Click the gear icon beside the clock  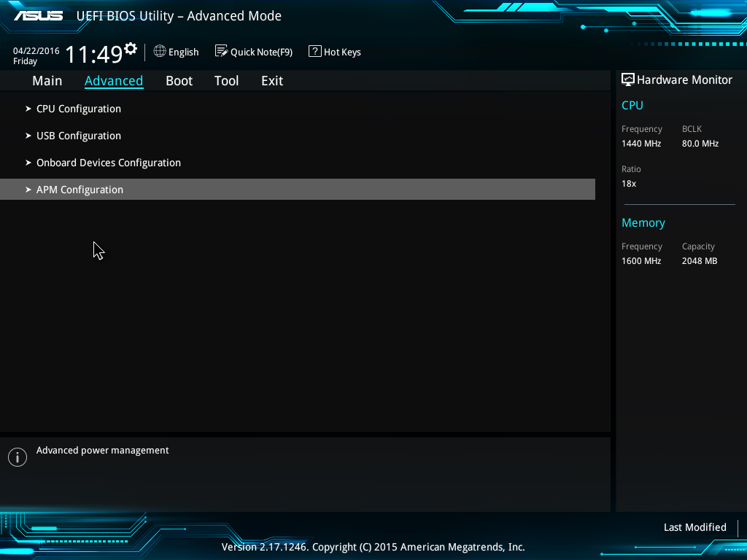[x=131, y=48]
